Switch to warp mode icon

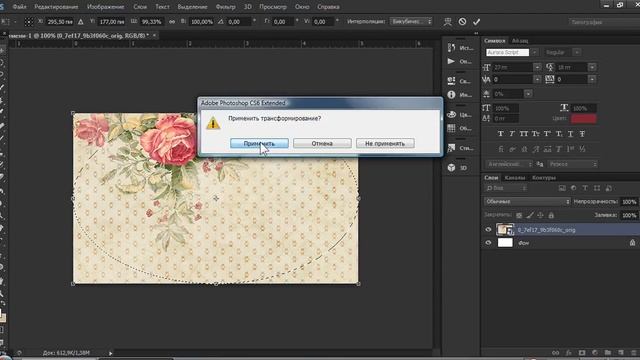[x=448, y=22]
